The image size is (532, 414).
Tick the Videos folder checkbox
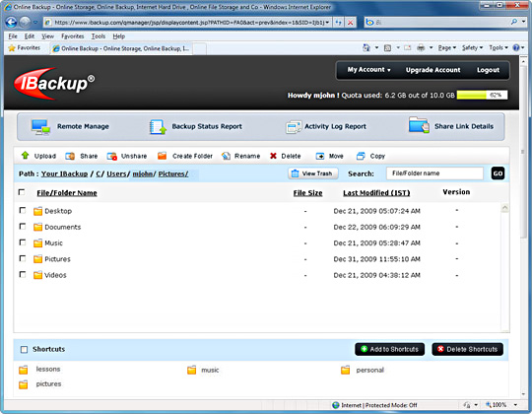[23, 274]
